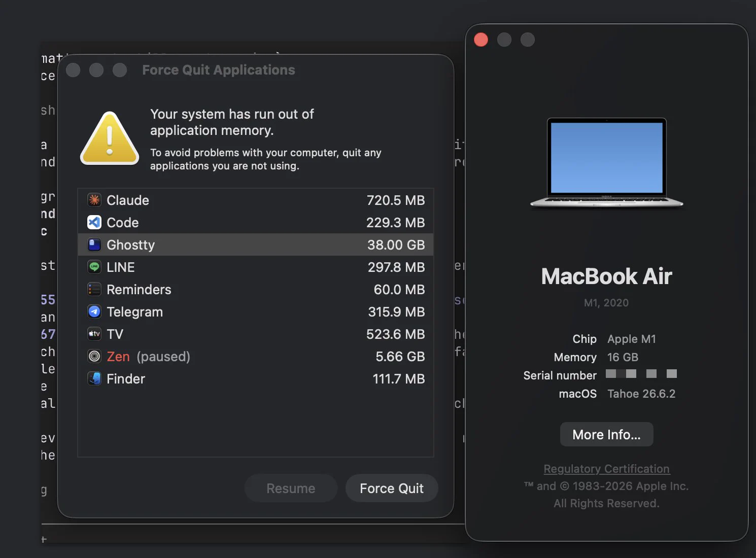The height and width of the screenshot is (558, 756).
Task: Select the Claude row name
Action: click(128, 200)
